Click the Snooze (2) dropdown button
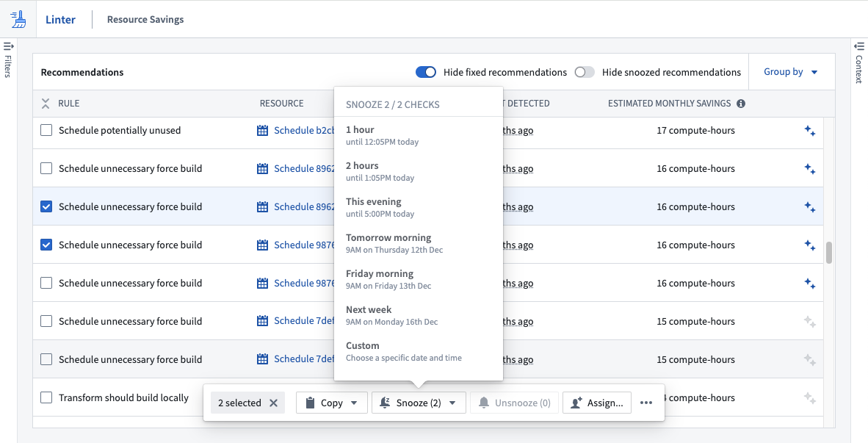The image size is (868, 443). click(419, 403)
